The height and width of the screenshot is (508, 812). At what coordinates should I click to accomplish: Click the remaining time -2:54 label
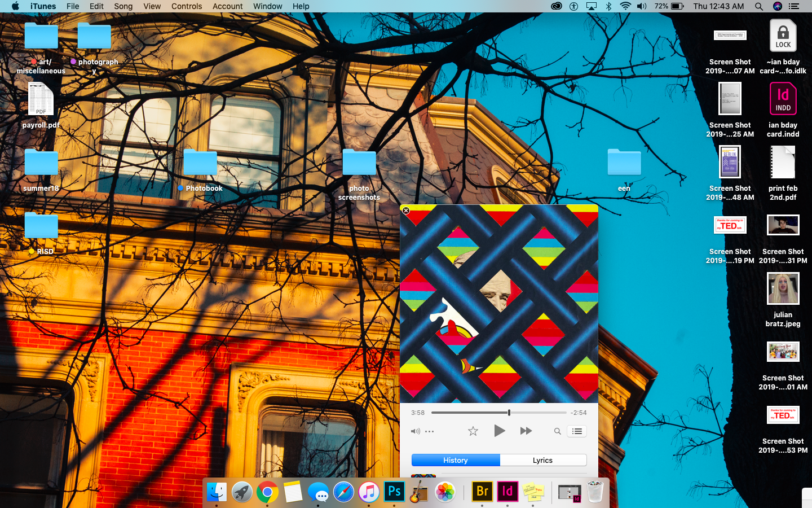point(579,413)
